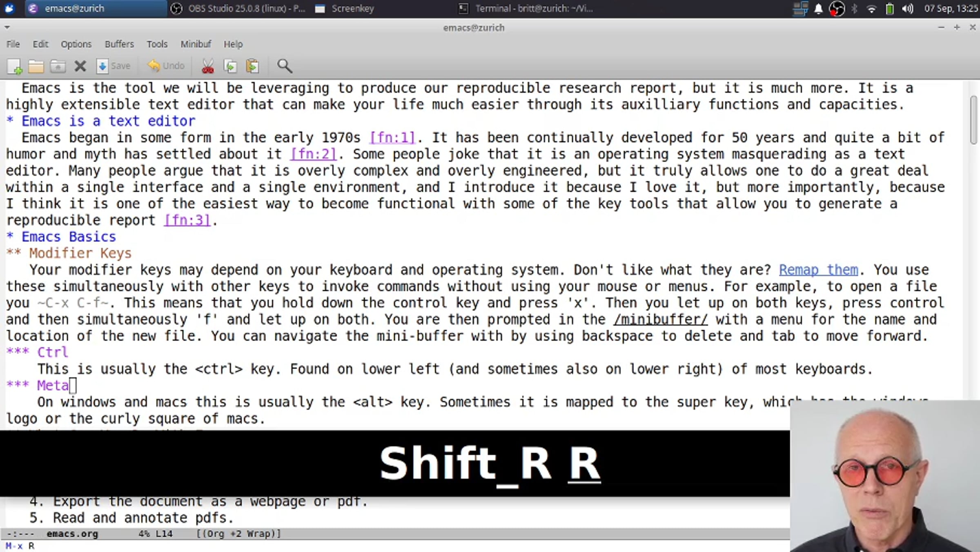Click the "*** Ctrl" heading

point(37,352)
